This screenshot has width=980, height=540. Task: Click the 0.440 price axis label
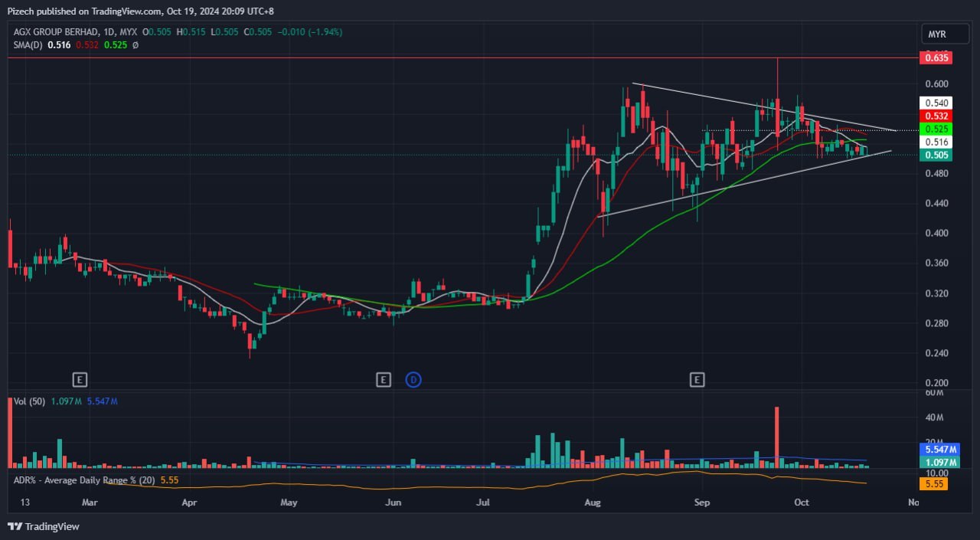point(938,203)
